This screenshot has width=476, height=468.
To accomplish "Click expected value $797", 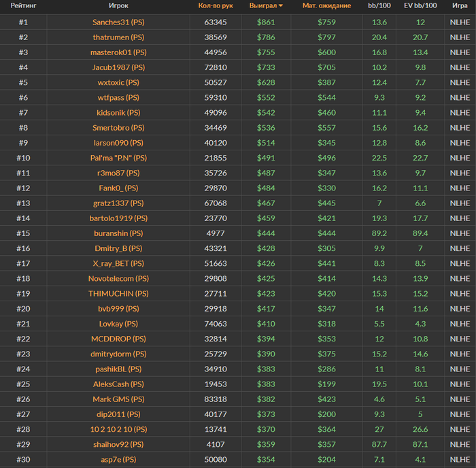I will tap(326, 37).
